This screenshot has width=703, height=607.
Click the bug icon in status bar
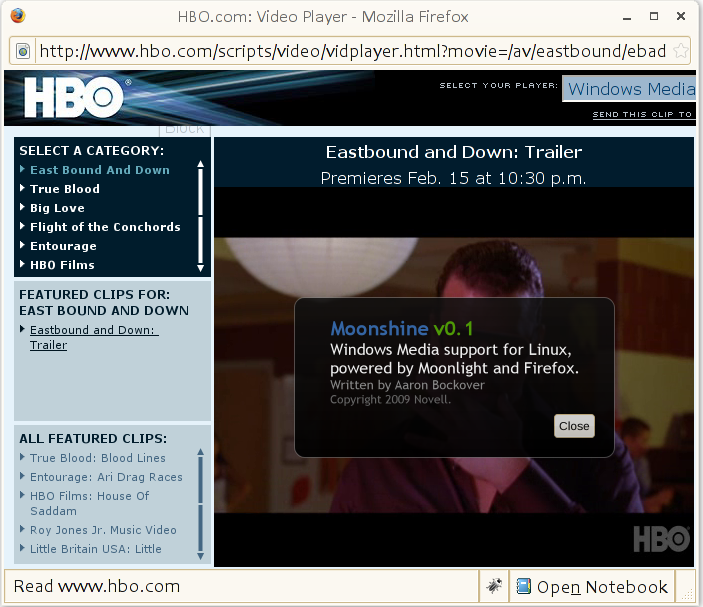tap(494, 585)
